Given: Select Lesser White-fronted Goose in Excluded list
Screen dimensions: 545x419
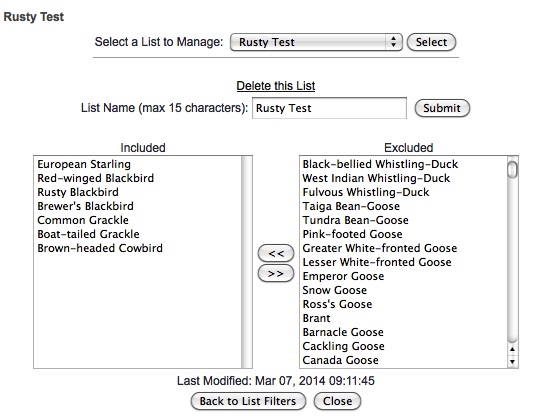Looking at the screenshot, I should pos(404,262).
